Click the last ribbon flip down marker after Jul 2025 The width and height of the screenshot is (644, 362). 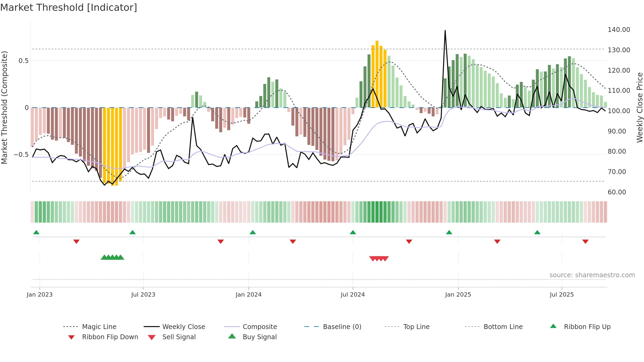(586, 242)
